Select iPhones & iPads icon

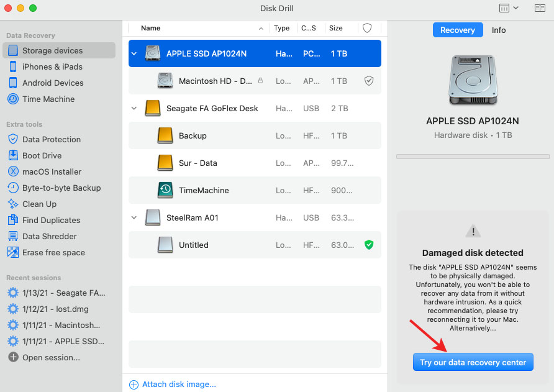(x=13, y=66)
